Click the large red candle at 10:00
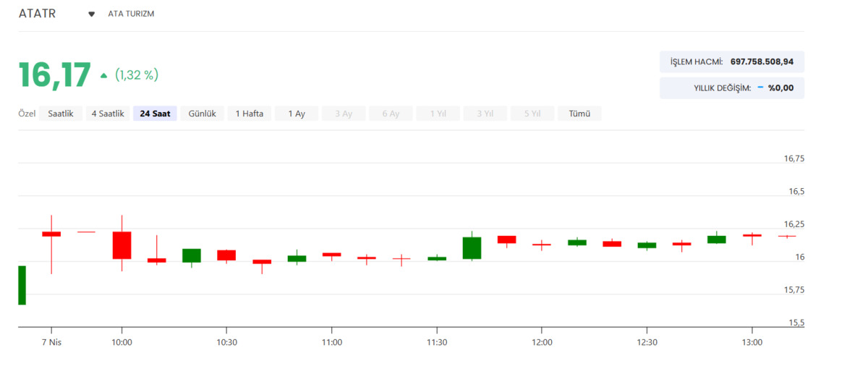868x366 pixels. pos(122,245)
